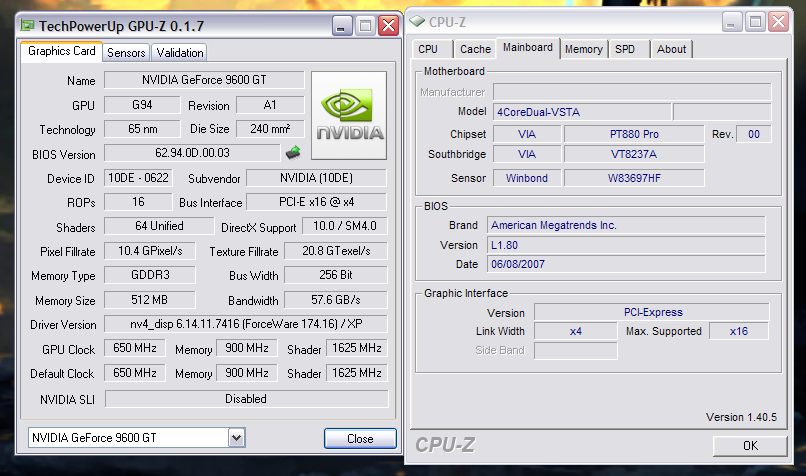Click the Link Width field showing x4
The width and height of the screenshot is (806, 476).
(x=576, y=331)
